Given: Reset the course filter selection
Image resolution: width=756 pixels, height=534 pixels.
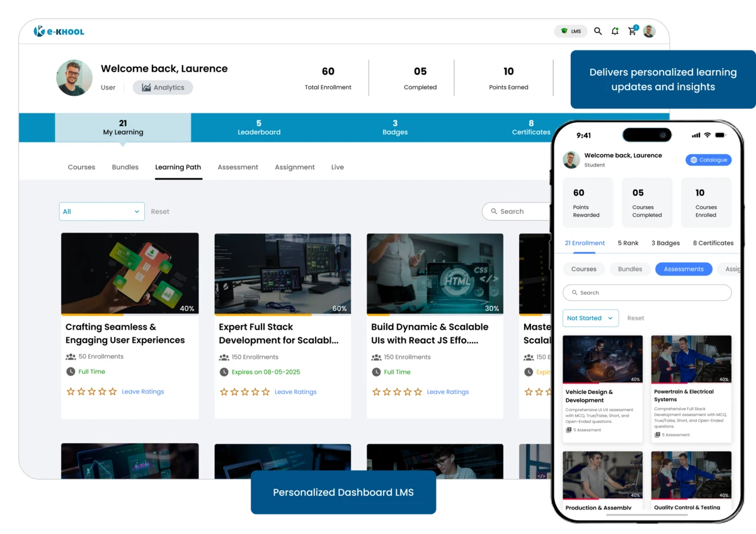Looking at the screenshot, I should point(160,211).
